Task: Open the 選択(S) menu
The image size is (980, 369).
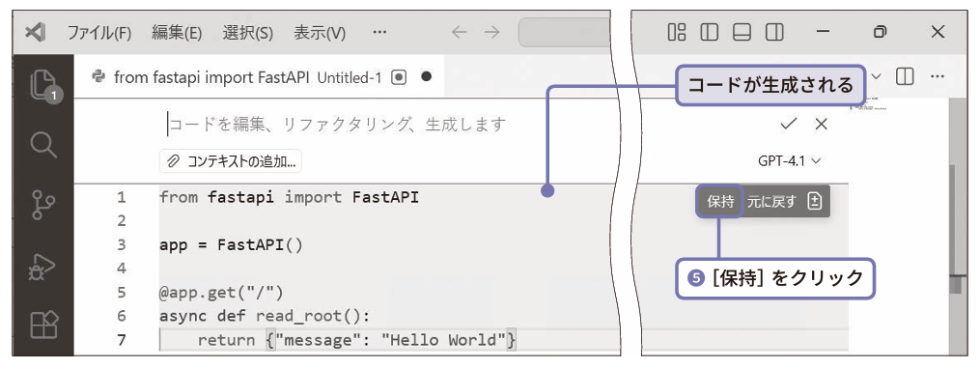Action: click(247, 33)
